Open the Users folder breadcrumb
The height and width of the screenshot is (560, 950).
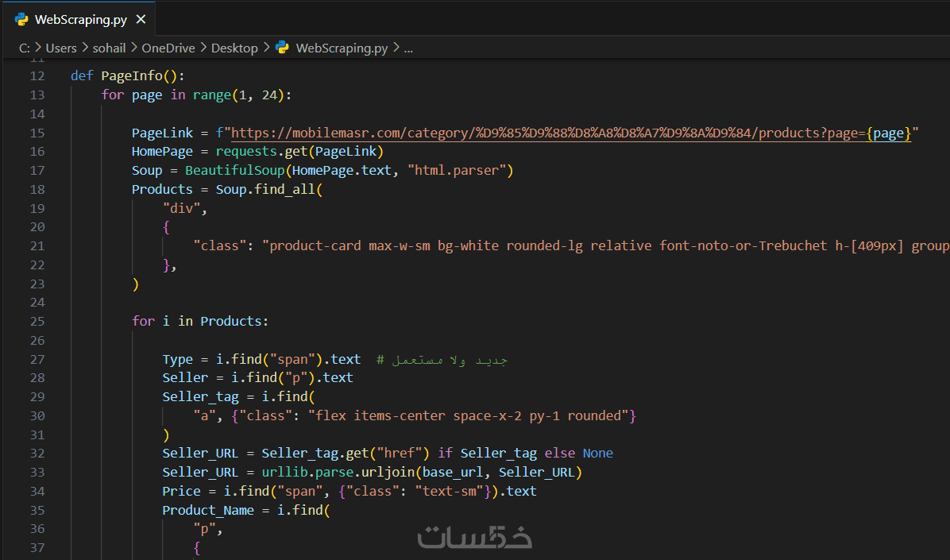pyautogui.click(x=61, y=48)
